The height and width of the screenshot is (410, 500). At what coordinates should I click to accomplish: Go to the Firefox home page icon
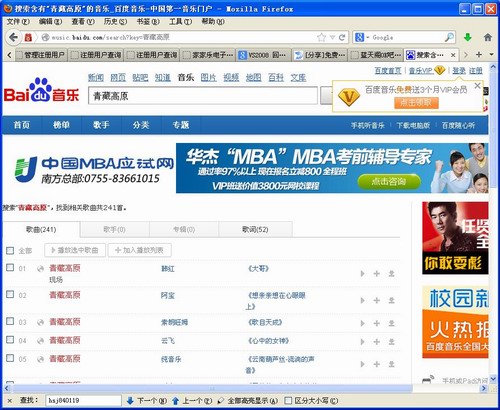click(488, 37)
